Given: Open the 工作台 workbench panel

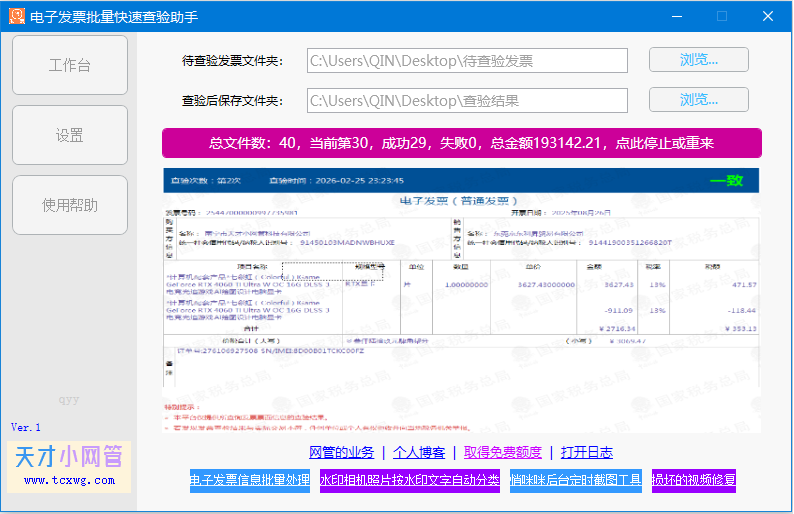Looking at the screenshot, I should pos(70,65).
